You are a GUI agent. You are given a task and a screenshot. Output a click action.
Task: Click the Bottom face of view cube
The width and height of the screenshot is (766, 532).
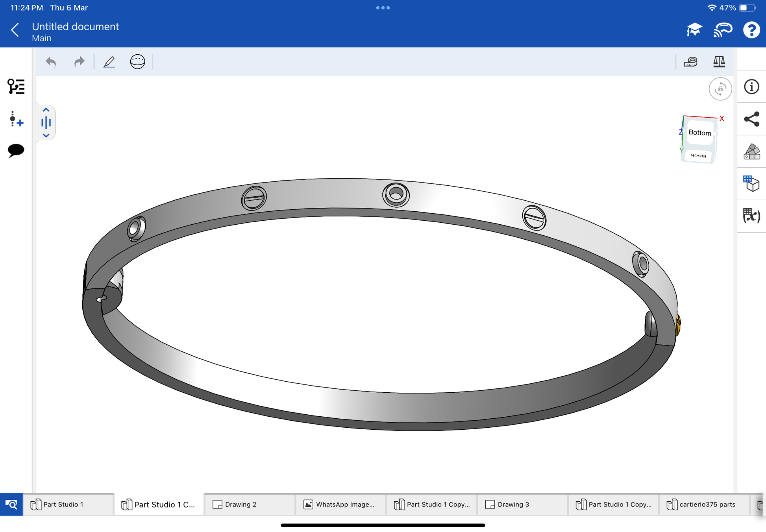coord(699,133)
